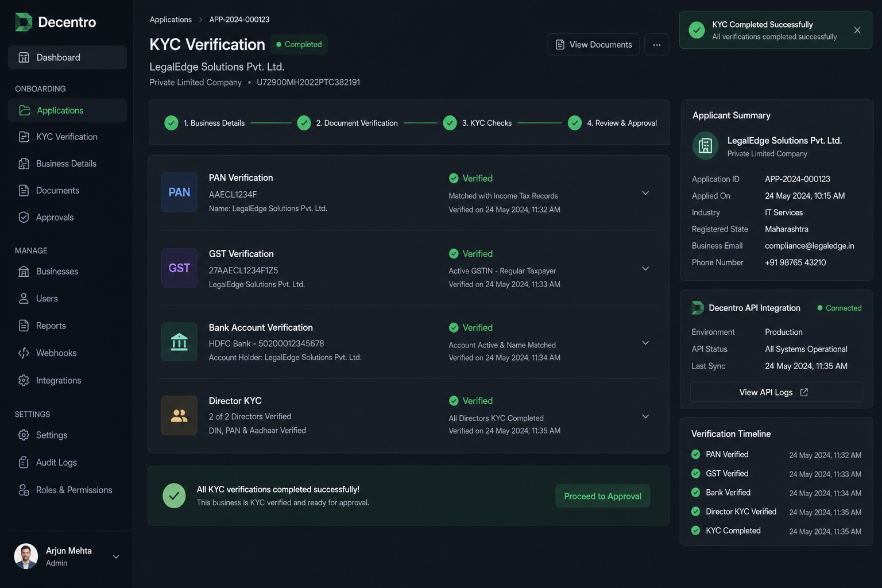This screenshot has height=588, width=882.
Task: Open Business Details in sidebar
Action: click(x=67, y=164)
